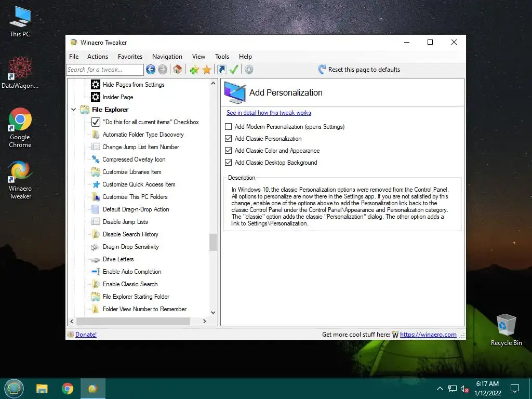The height and width of the screenshot is (399, 532).
Task: Click the Customize Libraries Item folder icon
Action: pos(96,171)
